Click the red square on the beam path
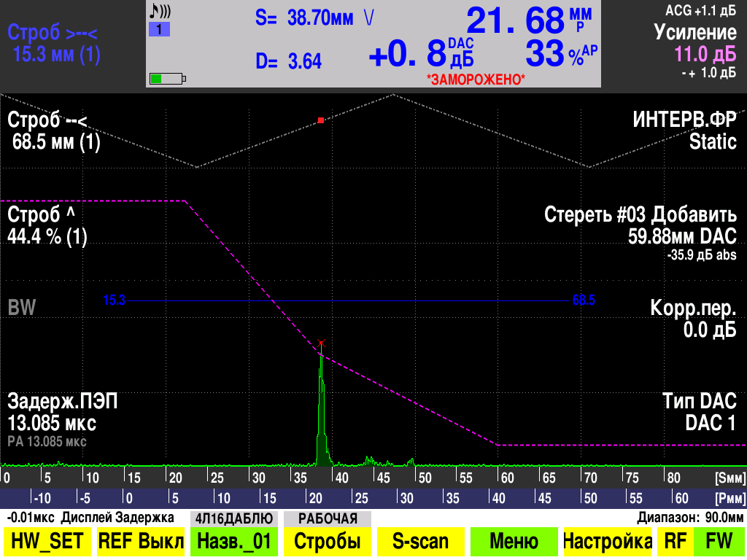The width and height of the screenshot is (747, 560). coord(321,120)
